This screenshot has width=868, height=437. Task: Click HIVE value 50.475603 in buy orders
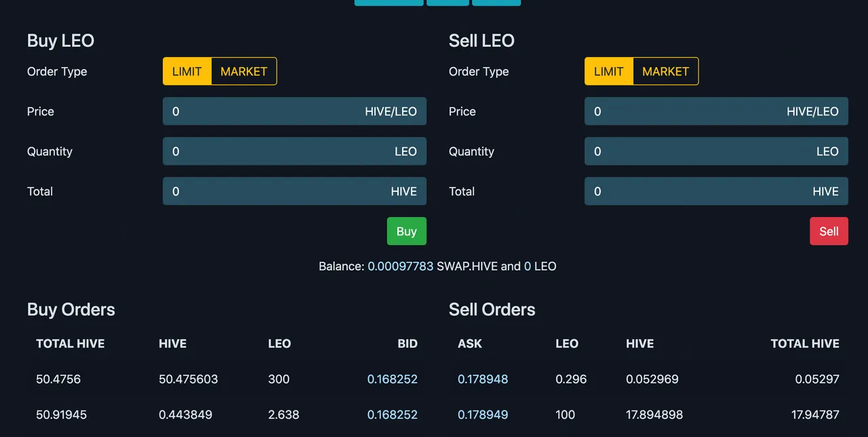[189, 379]
